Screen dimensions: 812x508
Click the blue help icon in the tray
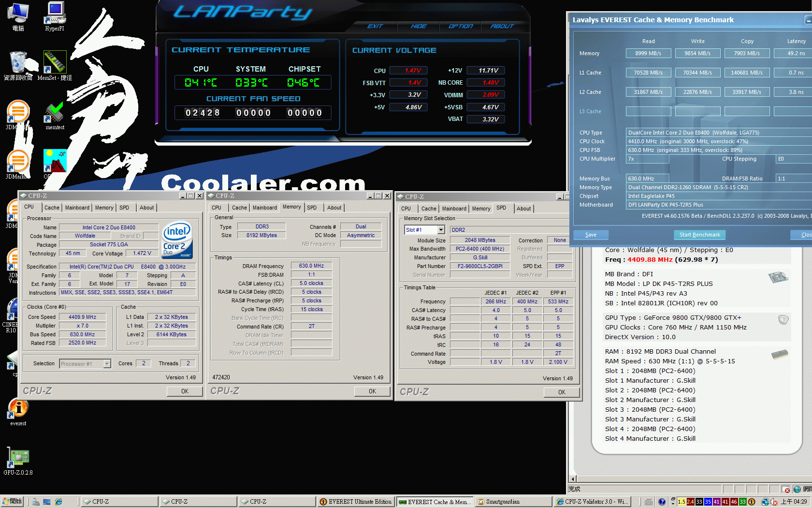pos(662,502)
